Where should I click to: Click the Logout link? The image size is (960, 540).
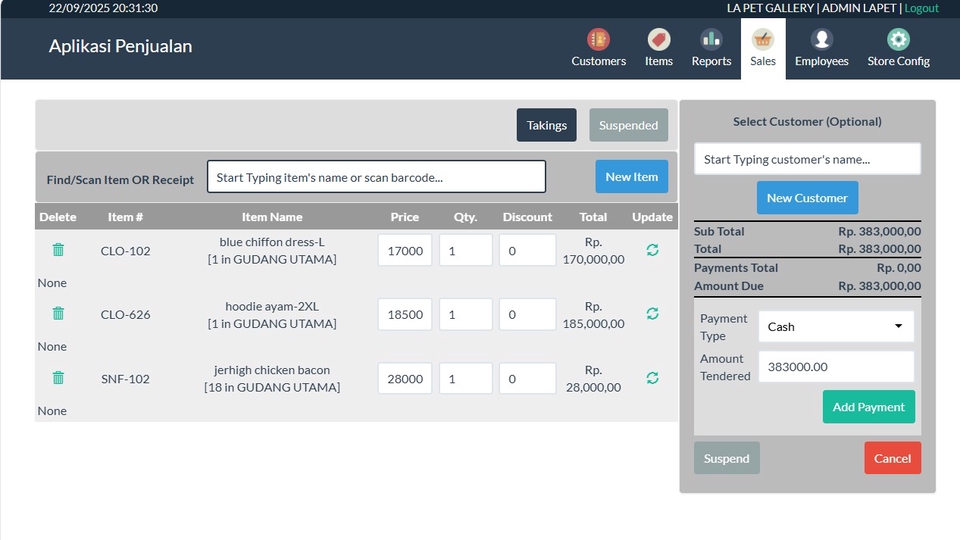pyautogui.click(x=921, y=8)
